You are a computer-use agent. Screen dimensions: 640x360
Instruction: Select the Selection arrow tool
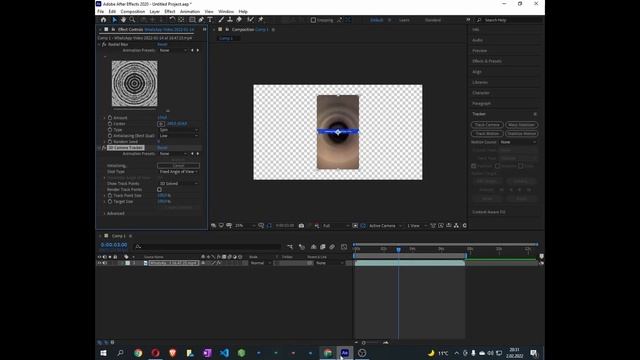115,20
